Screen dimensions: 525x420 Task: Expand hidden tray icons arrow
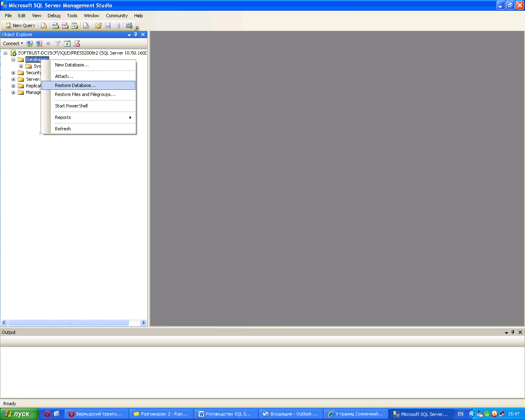(472, 414)
